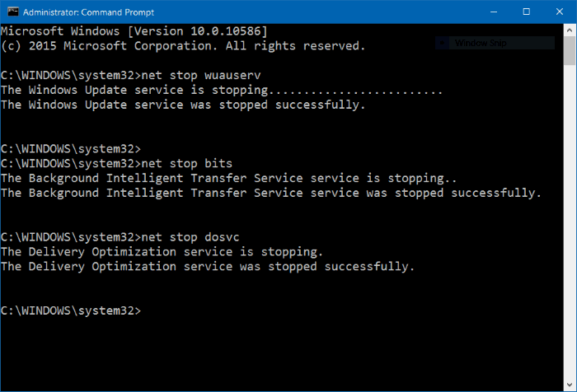This screenshot has width=577, height=392.
Task: Close the Administrator Command Prompt window
Action: click(560, 12)
